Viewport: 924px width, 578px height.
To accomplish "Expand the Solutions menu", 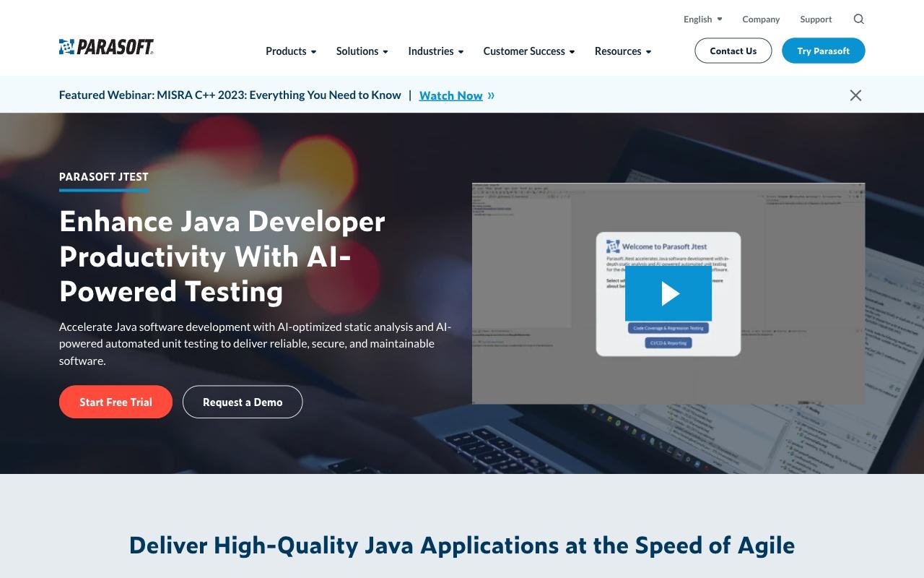I will click(x=362, y=51).
